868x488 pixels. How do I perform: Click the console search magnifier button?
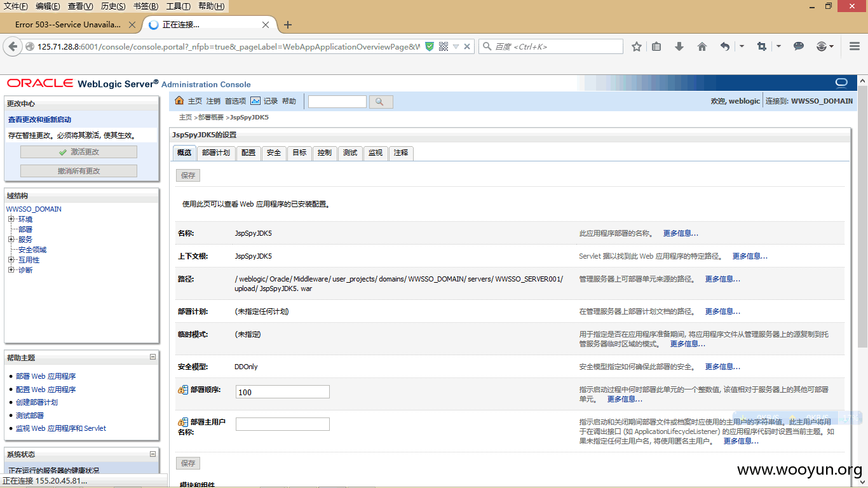tap(381, 102)
